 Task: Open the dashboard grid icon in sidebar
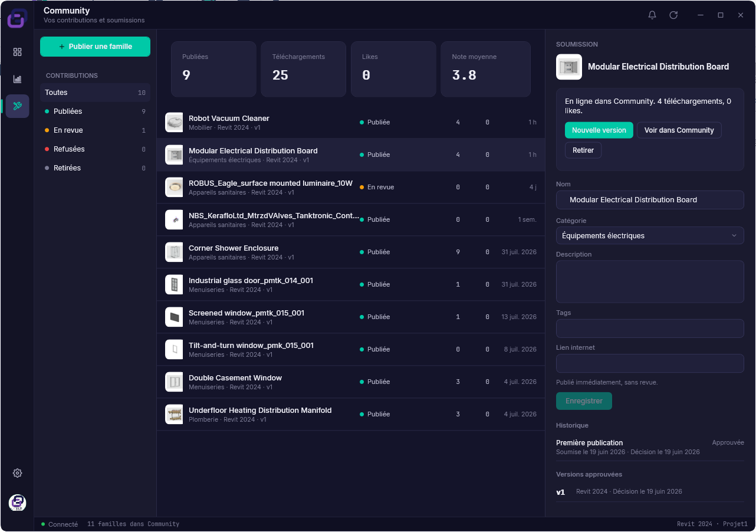click(17, 52)
